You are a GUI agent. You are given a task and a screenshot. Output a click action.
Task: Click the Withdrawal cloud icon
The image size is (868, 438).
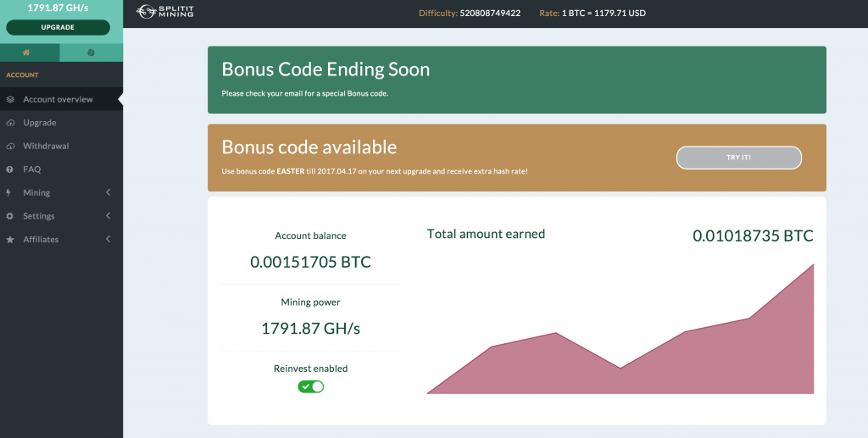click(10, 146)
